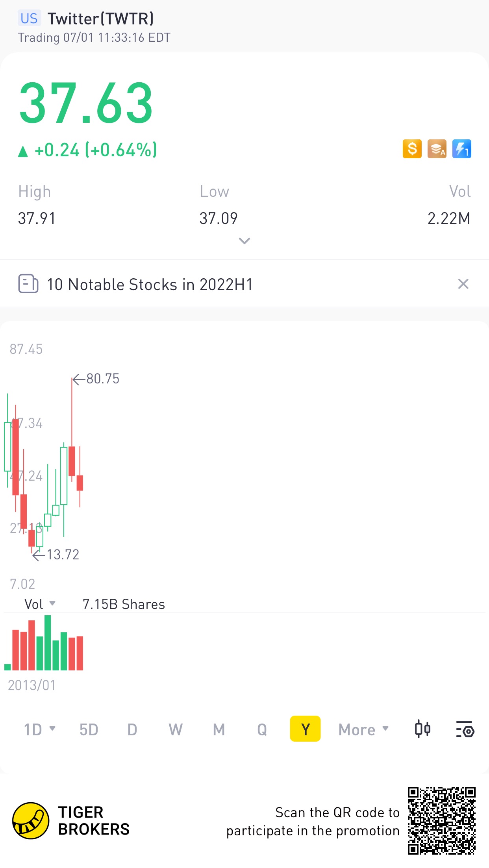This screenshot has width=489, height=868.
Task: Open the More timeframes dropdown
Action: point(363,729)
